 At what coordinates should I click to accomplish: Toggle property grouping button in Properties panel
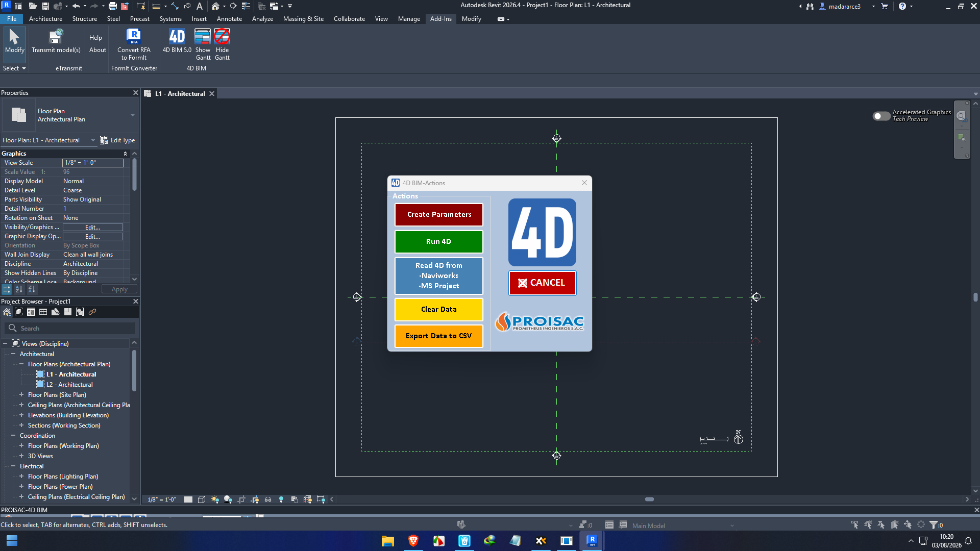pyautogui.click(x=7, y=289)
